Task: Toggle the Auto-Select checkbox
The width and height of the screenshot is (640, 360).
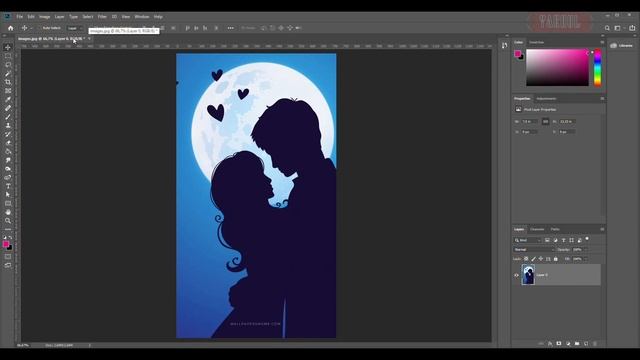Action: pos(40,28)
